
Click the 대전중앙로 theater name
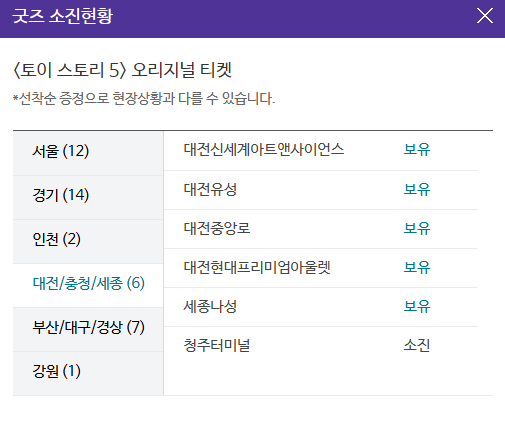click(x=217, y=228)
